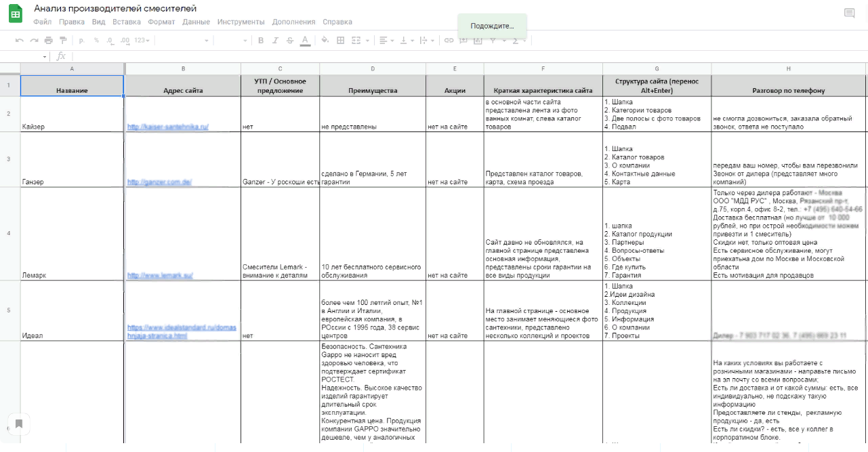Click the select-all corner box

click(x=9, y=68)
